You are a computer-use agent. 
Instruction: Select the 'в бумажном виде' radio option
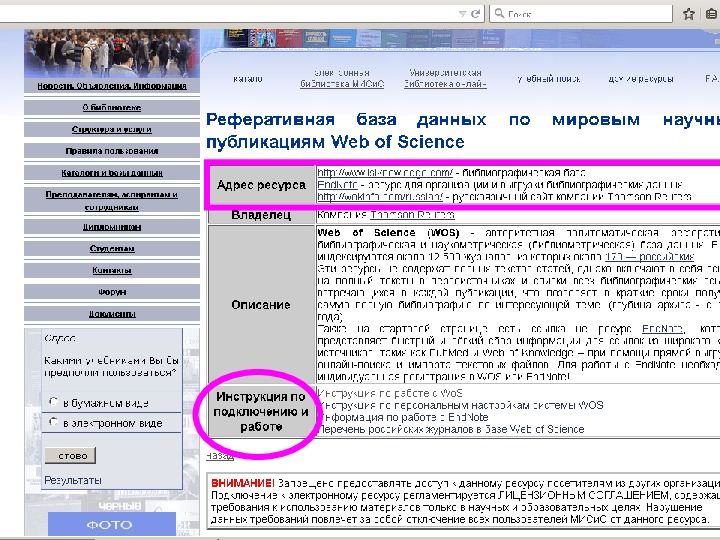point(53,402)
